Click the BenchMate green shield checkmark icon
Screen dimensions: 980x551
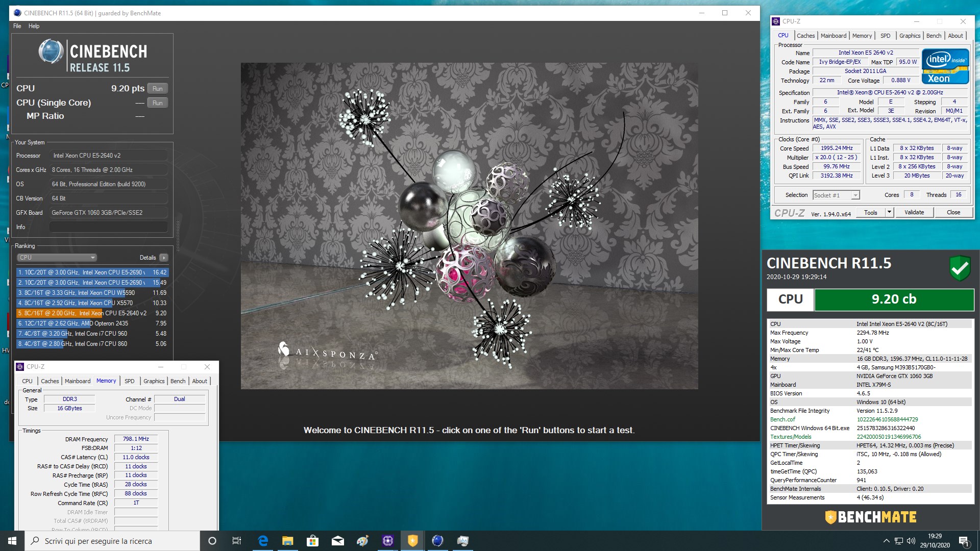point(960,268)
